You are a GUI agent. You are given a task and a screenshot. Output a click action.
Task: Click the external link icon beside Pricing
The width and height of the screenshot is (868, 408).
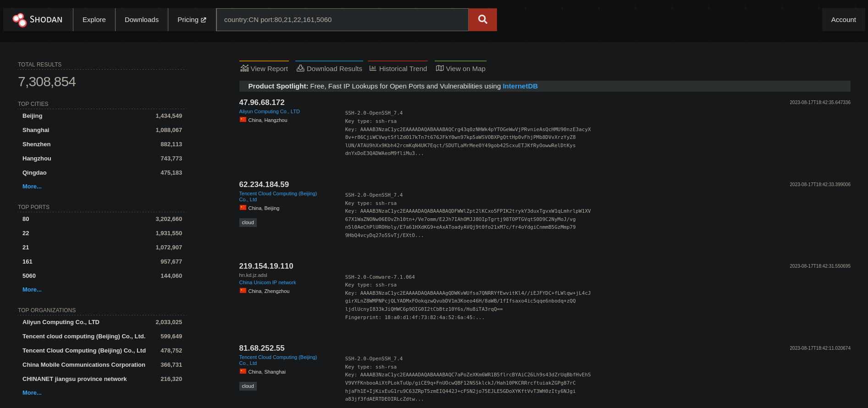pyautogui.click(x=204, y=20)
